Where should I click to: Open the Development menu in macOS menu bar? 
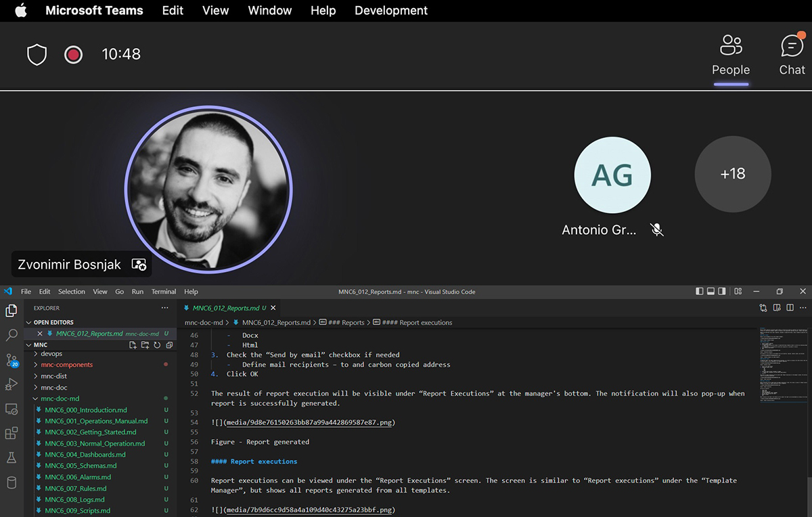(390, 11)
